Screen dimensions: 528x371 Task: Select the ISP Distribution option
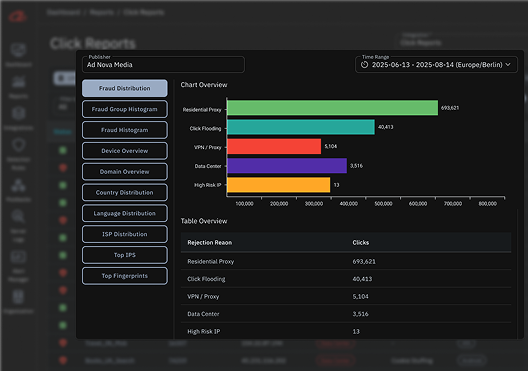[x=125, y=234]
